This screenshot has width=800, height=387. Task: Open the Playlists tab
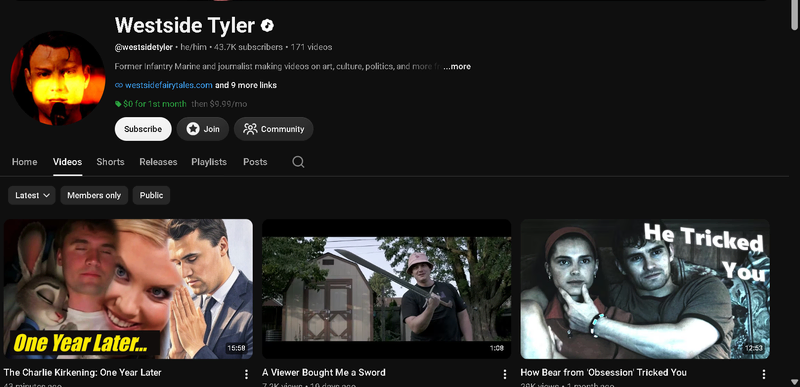(209, 162)
